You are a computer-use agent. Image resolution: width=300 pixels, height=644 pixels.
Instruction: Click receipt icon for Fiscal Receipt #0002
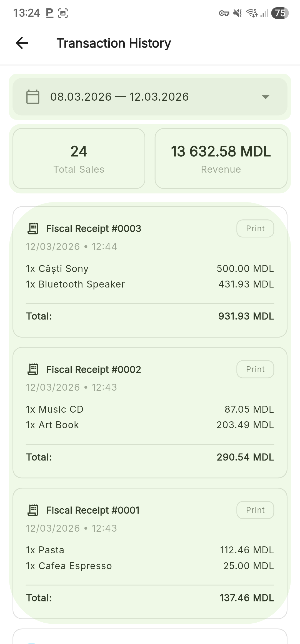pyautogui.click(x=33, y=369)
